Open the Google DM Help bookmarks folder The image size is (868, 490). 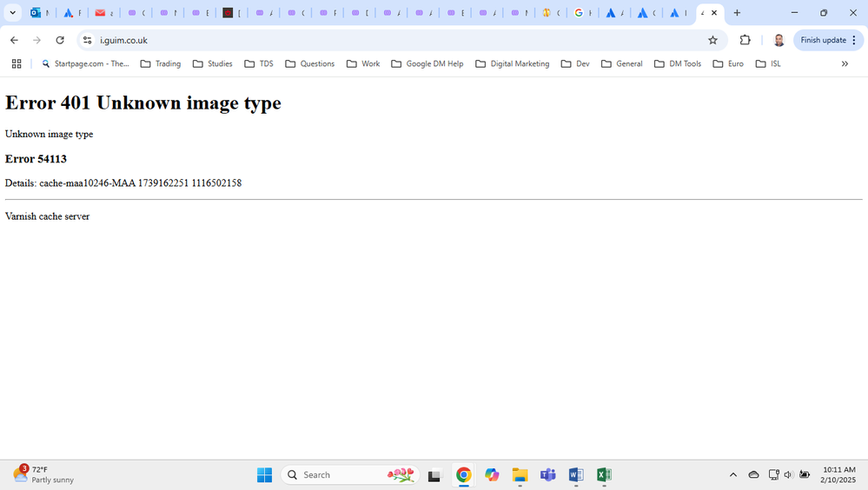pos(427,63)
